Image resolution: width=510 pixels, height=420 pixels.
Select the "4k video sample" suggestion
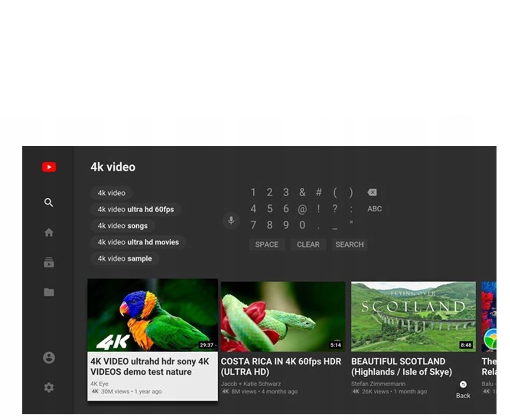click(125, 259)
